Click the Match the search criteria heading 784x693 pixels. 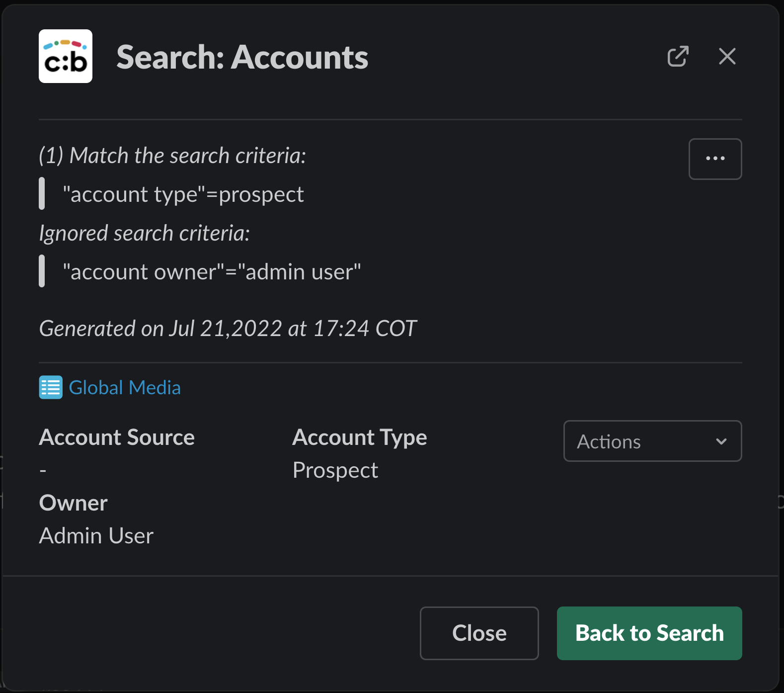[172, 156]
